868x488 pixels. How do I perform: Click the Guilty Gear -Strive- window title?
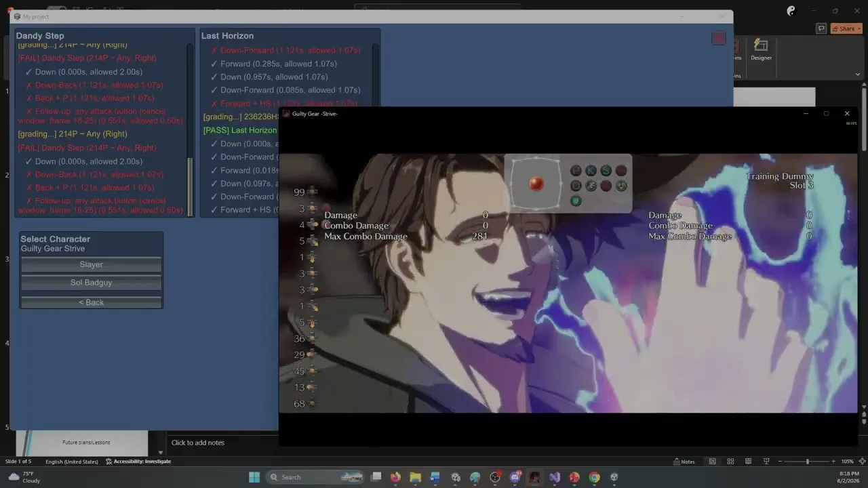pos(315,114)
